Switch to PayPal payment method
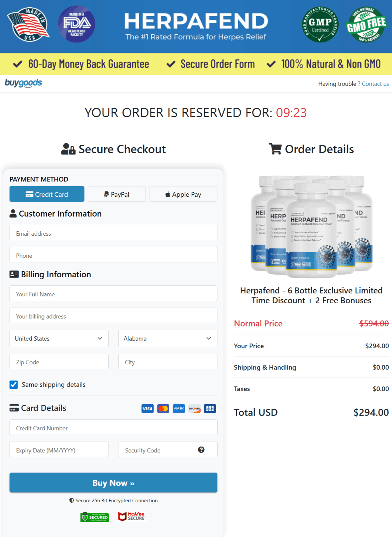392x537 pixels. 116,194
